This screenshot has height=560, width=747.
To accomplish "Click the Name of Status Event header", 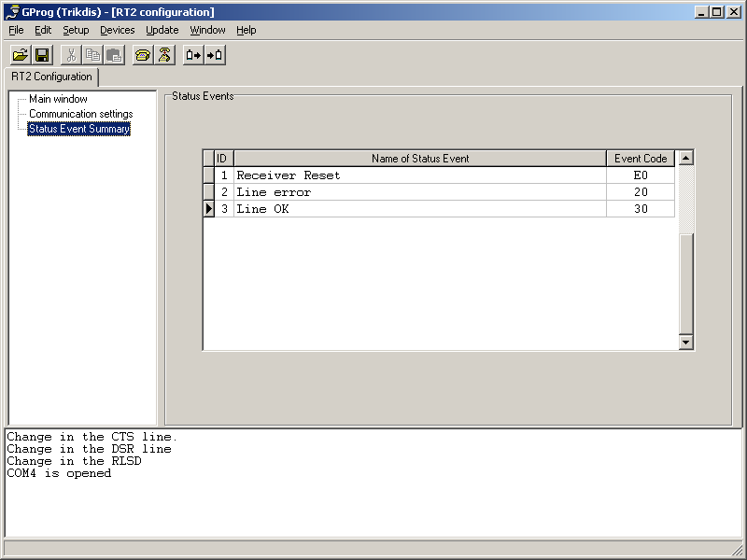I will tap(420, 159).
